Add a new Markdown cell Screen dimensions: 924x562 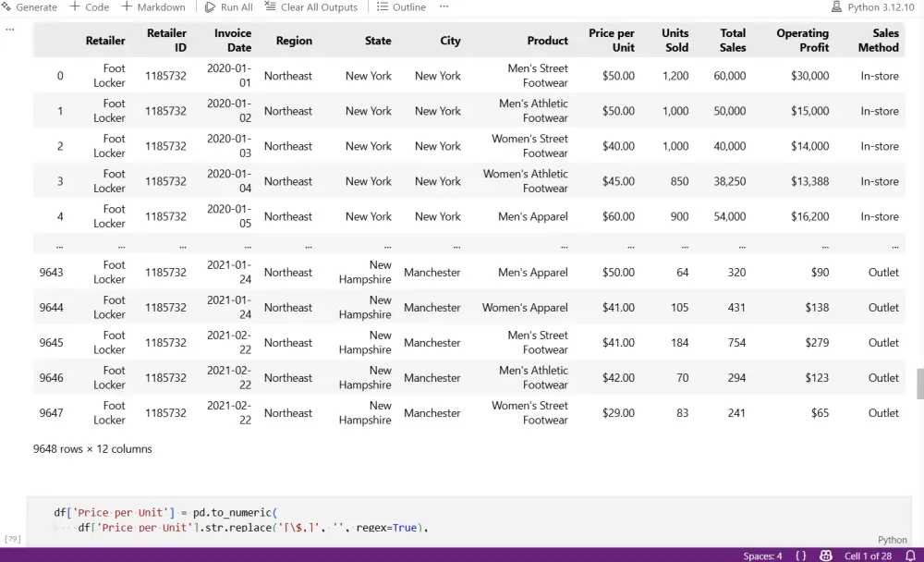pos(153,7)
